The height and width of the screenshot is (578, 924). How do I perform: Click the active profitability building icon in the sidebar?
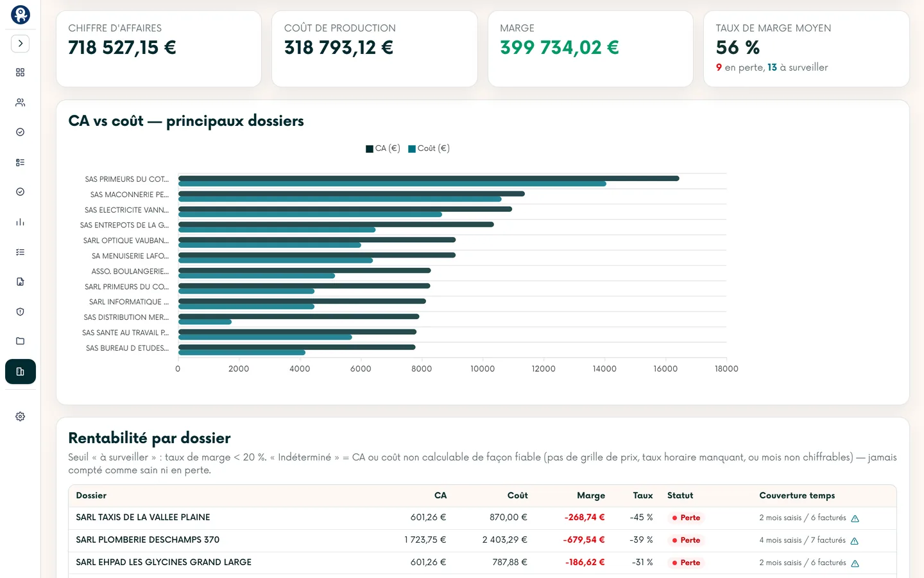(x=21, y=372)
